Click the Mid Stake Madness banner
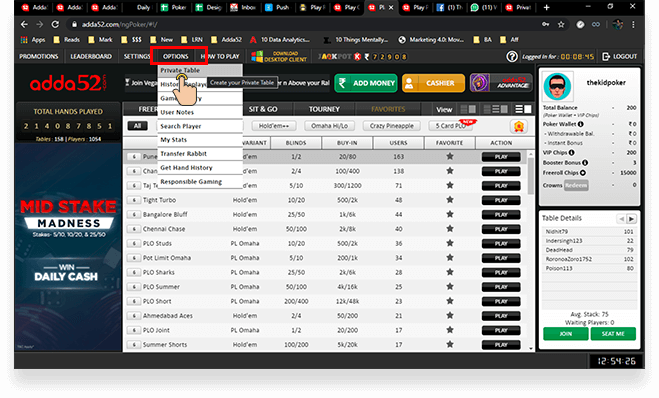Viewport: 659px width, 398px height. tap(68, 247)
